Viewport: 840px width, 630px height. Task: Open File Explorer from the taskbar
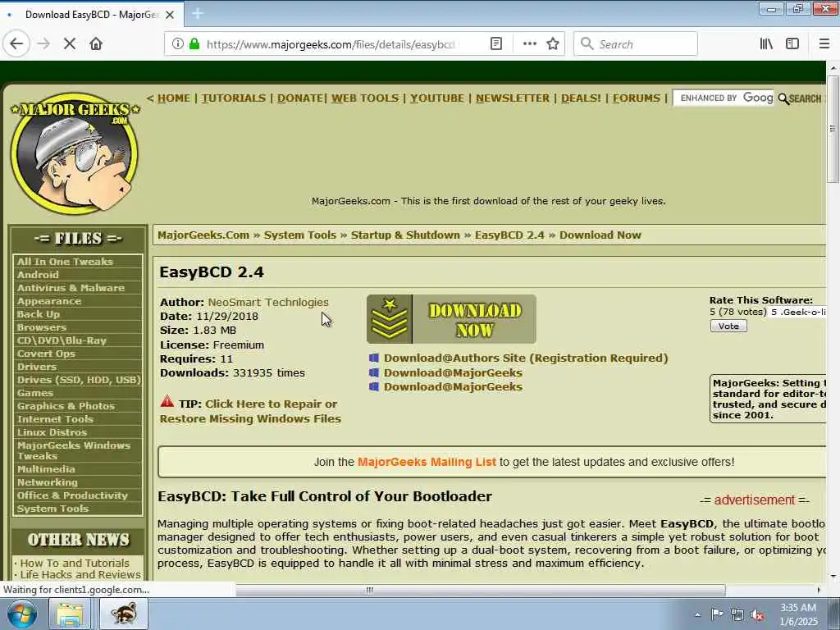(71, 614)
